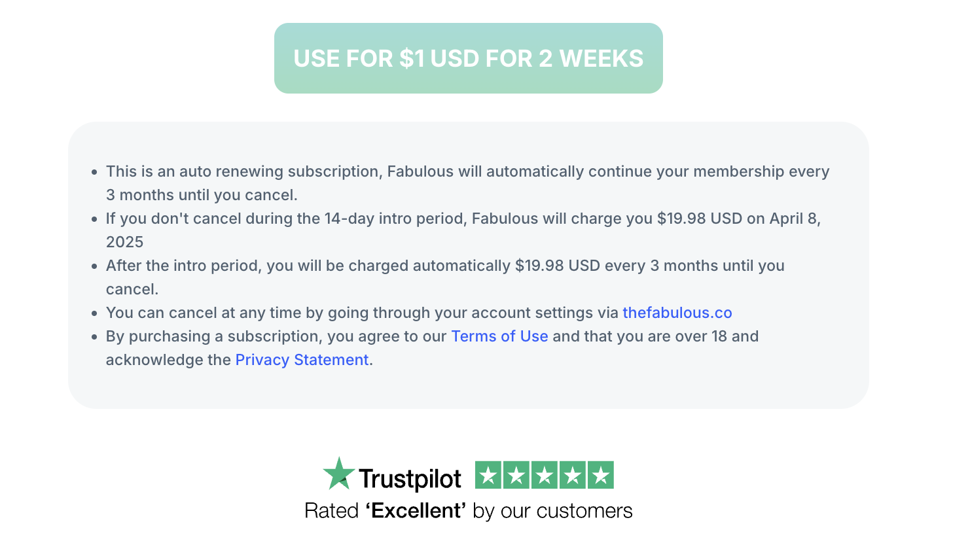Click the Trustpilot green star logo

pos(338,474)
